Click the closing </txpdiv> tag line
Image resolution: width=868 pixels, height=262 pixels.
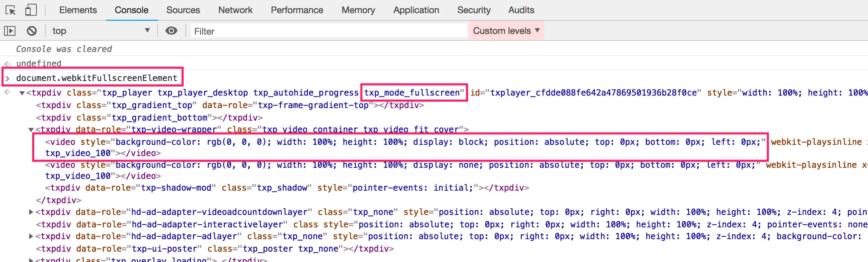point(58,200)
